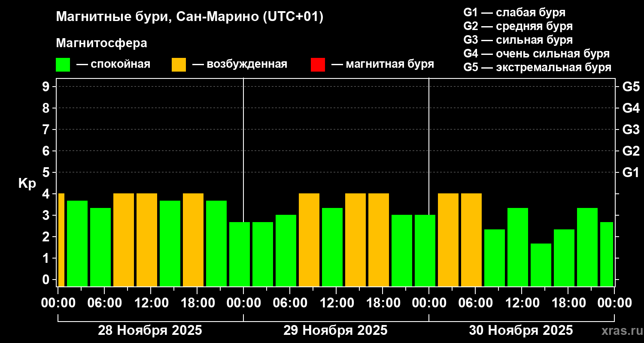644x343 pixels.
Task: Click the date label '29 Ноября 2025'
Action: (x=335, y=331)
